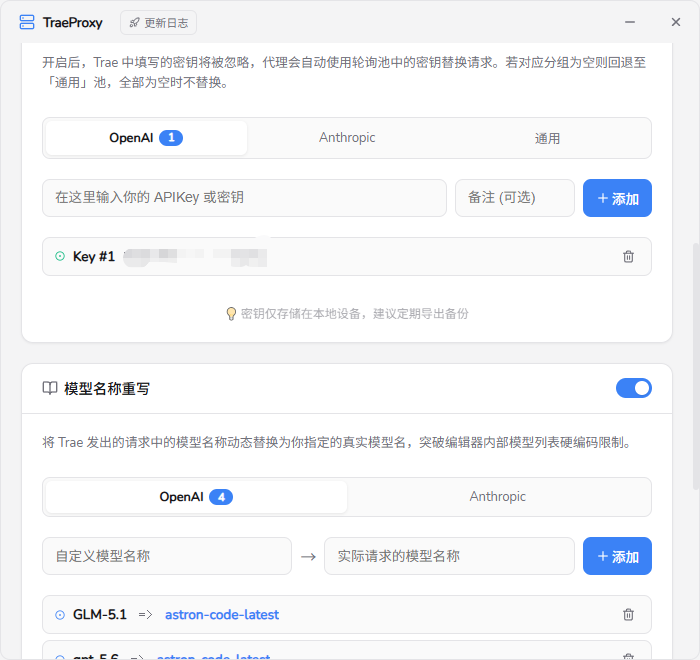Click the book icon beside 模型名称重写
The width and height of the screenshot is (700, 660).
[x=50, y=388]
